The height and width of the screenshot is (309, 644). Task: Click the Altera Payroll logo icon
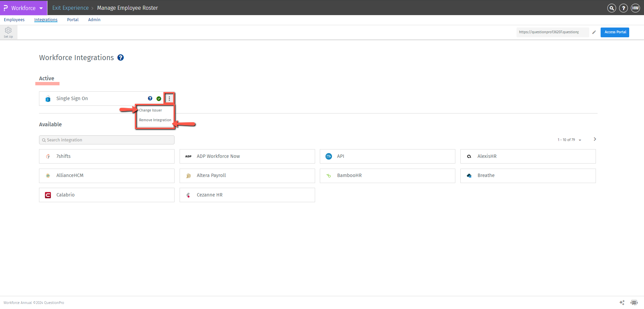point(188,176)
